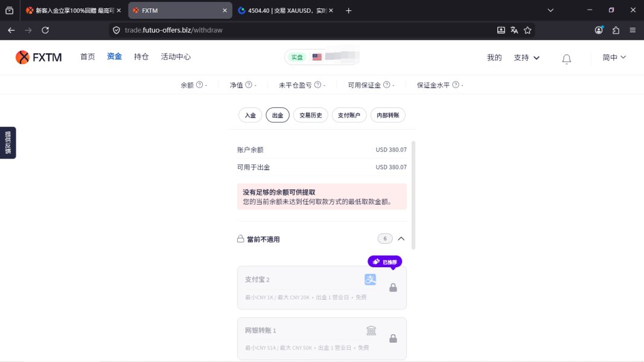Select the 出金 withdrawal pill
Viewport: 644px width, 362px height.
click(x=278, y=115)
